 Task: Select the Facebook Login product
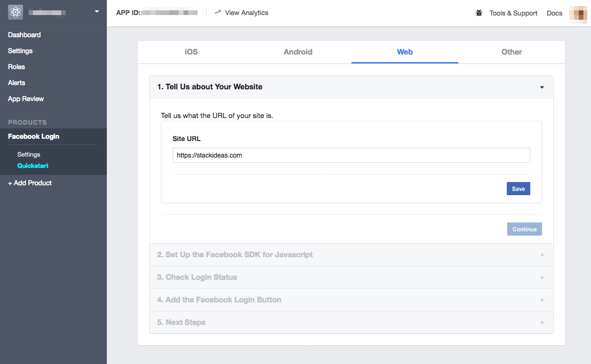click(34, 136)
